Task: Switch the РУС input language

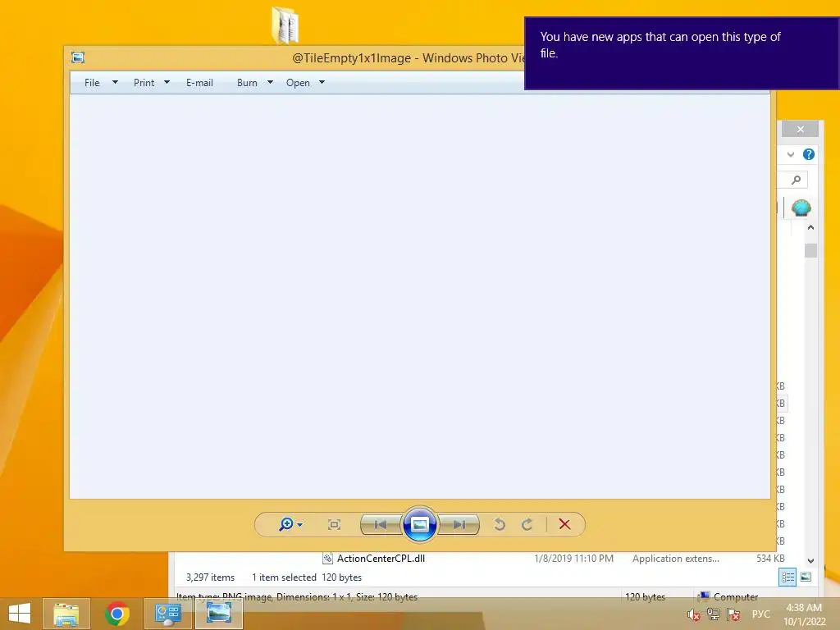Action: pyautogui.click(x=760, y=614)
